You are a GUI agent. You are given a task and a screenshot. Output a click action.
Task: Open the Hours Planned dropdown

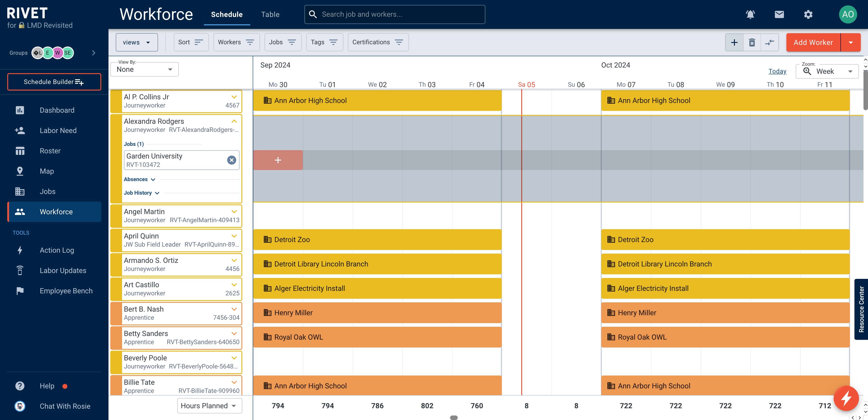209,406
